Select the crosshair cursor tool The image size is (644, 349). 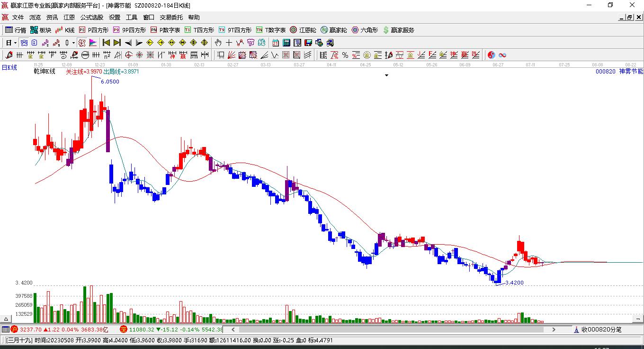(x=229, y=43)
